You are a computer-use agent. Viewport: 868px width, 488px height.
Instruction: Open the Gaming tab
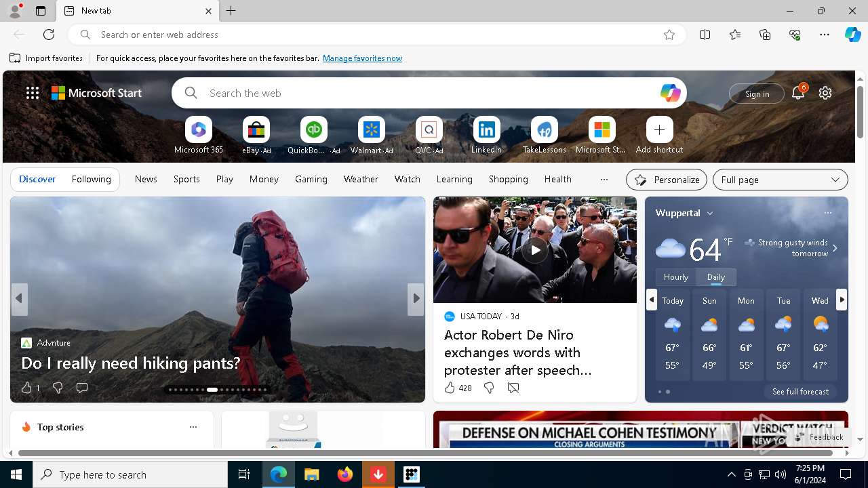(x=311, y=179)
